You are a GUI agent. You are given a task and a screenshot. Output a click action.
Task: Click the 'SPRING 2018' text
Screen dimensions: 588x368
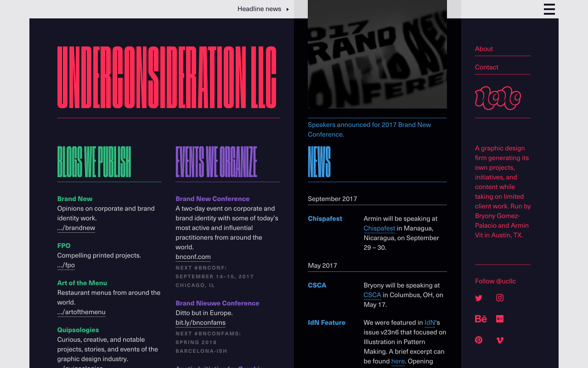tap(196, 342)
